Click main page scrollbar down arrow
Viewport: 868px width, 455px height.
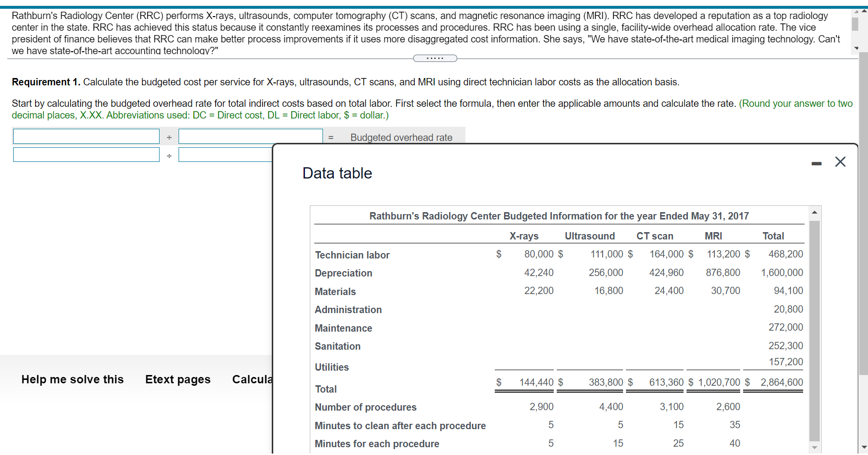[x=864, y=447]
